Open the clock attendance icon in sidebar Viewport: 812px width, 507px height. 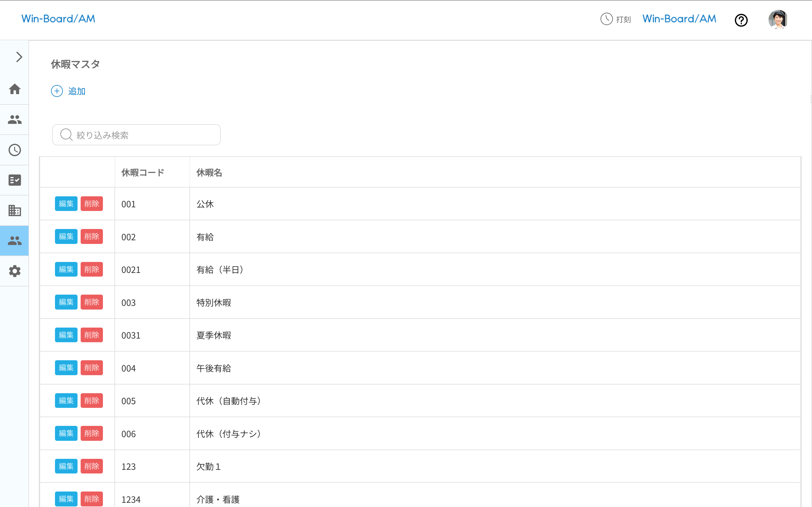[15, 150]
